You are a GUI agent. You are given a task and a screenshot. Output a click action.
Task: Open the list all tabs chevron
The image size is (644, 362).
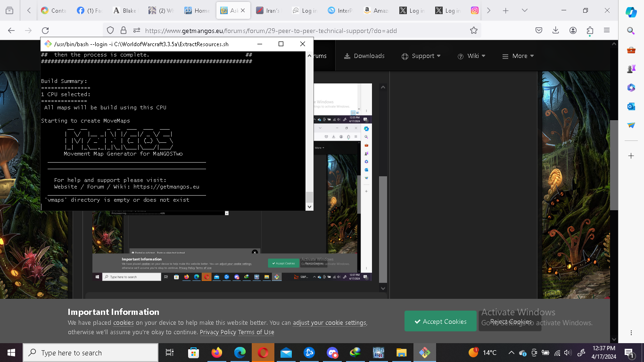pyautogui.click(x=525, y=10)
